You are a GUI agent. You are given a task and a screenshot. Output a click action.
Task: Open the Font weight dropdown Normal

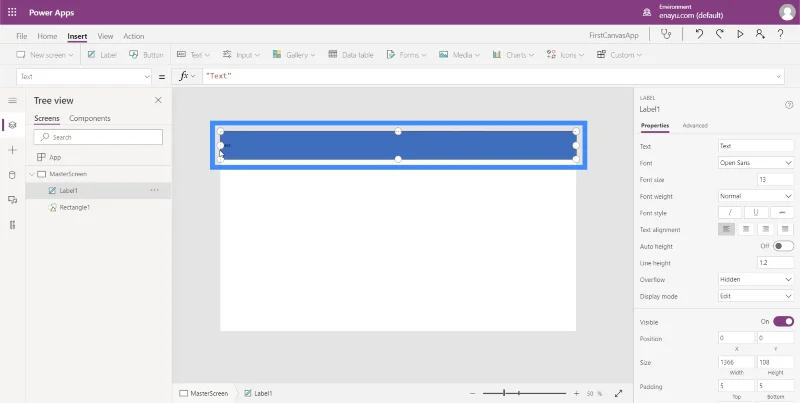[756, 196]
